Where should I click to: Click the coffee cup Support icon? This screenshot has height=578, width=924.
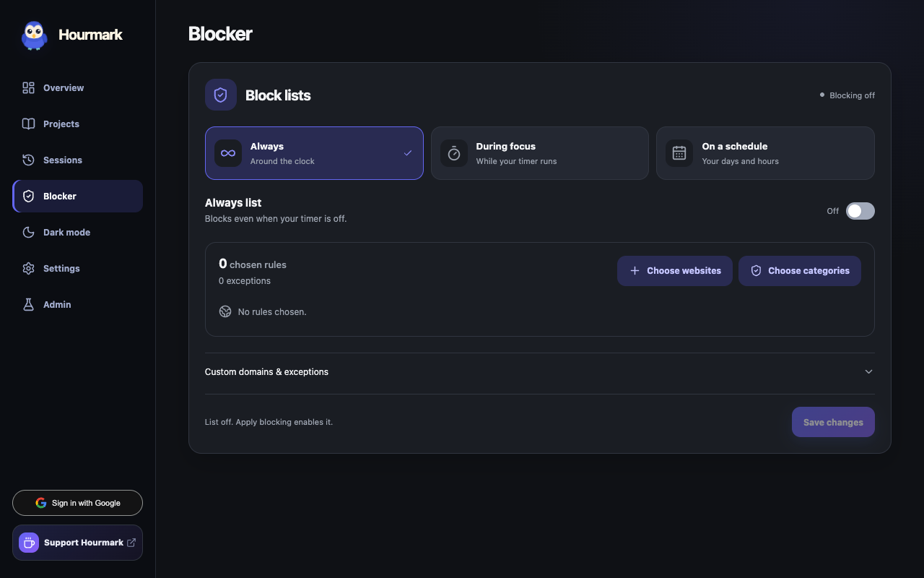coord(29,543)
